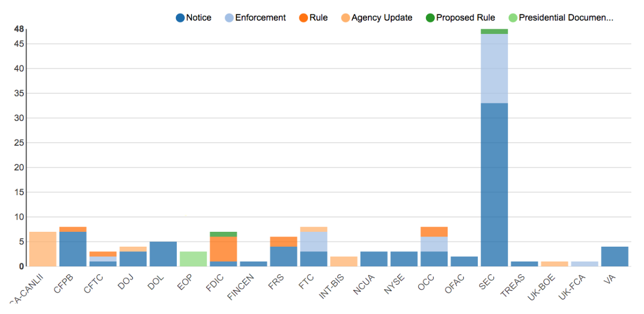Click the INT-BIS Agency Update bar
Viewport: 644px width, 314px height.
click(344, 261)
